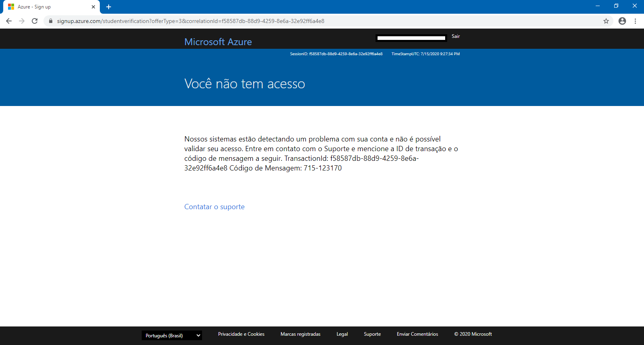Click the Você não tem acesso heading
Viewport: 644px width, 345px height.
245,84
